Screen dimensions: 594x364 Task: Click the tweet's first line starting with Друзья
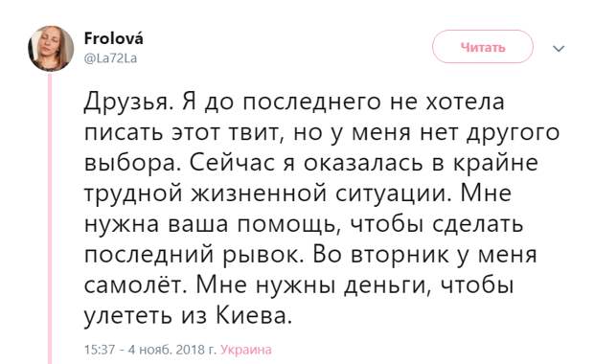click(x=294, y=102)
